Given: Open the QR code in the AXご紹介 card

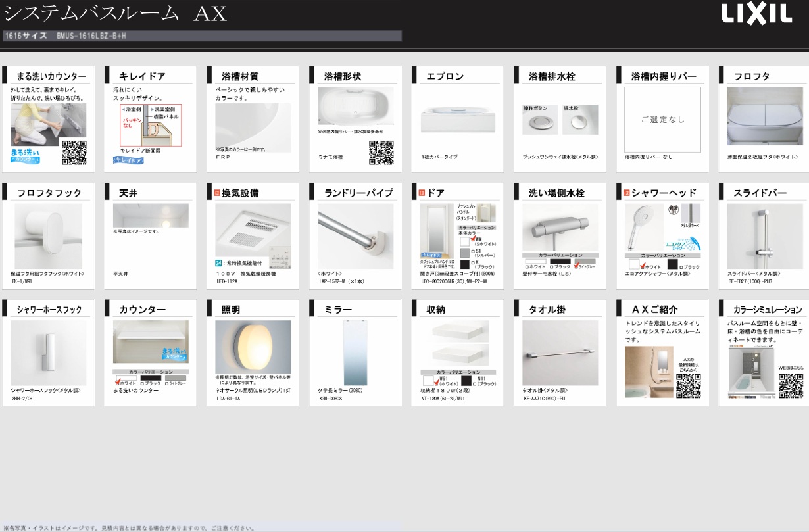Looking at the screenshot, I should coord(688,386).
